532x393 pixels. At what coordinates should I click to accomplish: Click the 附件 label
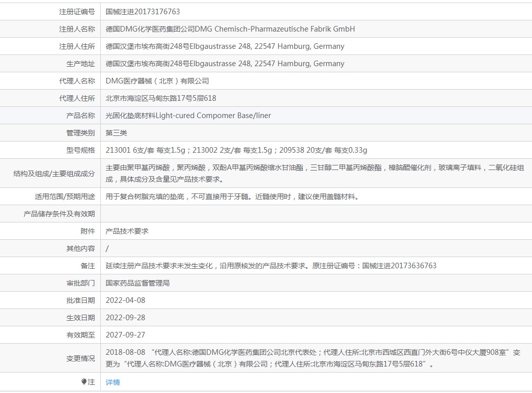coord(88,231)
